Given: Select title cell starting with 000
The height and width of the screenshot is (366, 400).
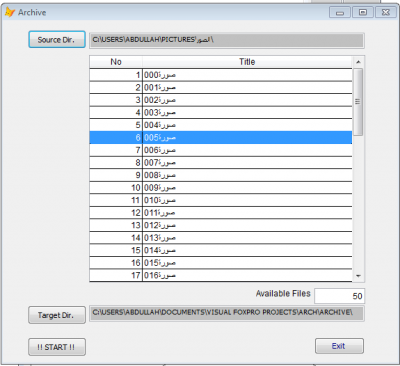Looking at the screenshot, I should (247, 75).
